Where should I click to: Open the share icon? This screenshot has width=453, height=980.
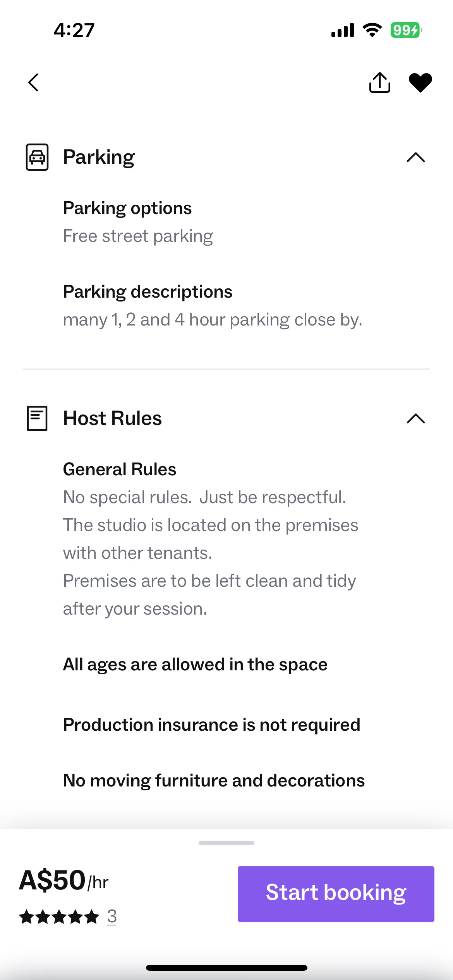pyautogui.click(x=379, y=82)
